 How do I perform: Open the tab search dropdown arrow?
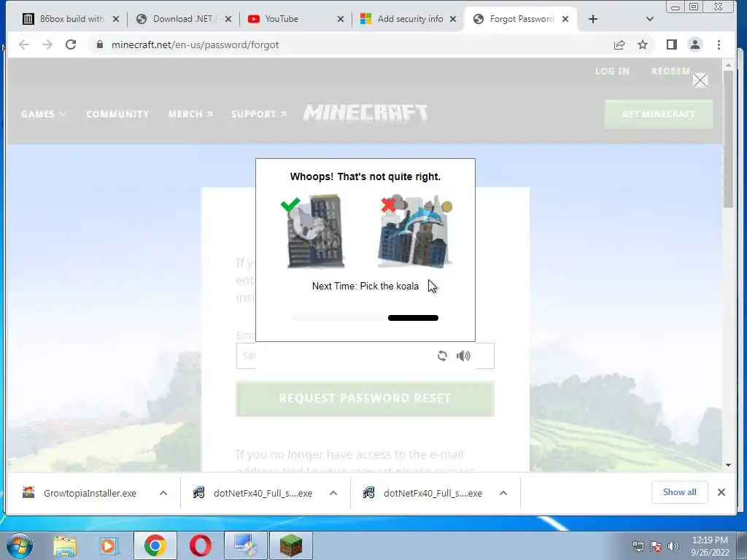click(650, 19)
